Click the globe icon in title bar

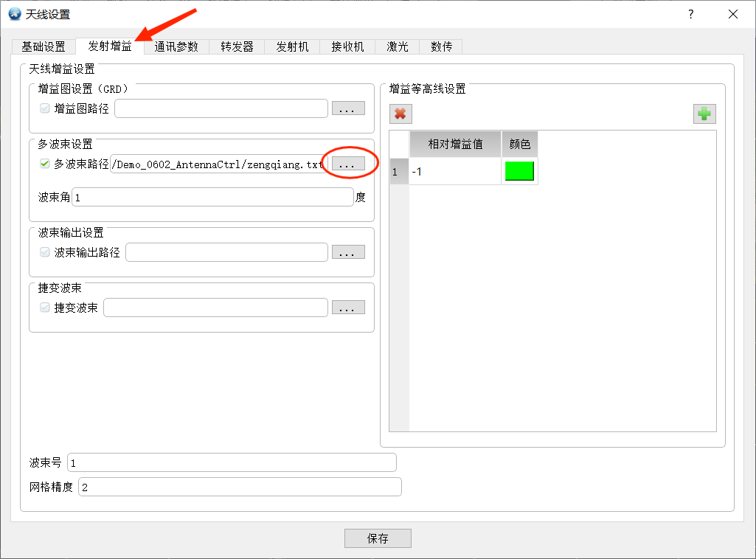pos(15,14)
